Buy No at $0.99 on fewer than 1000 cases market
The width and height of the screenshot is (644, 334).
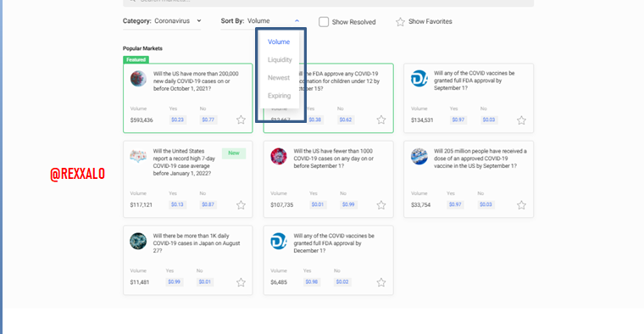coord(348,204)
